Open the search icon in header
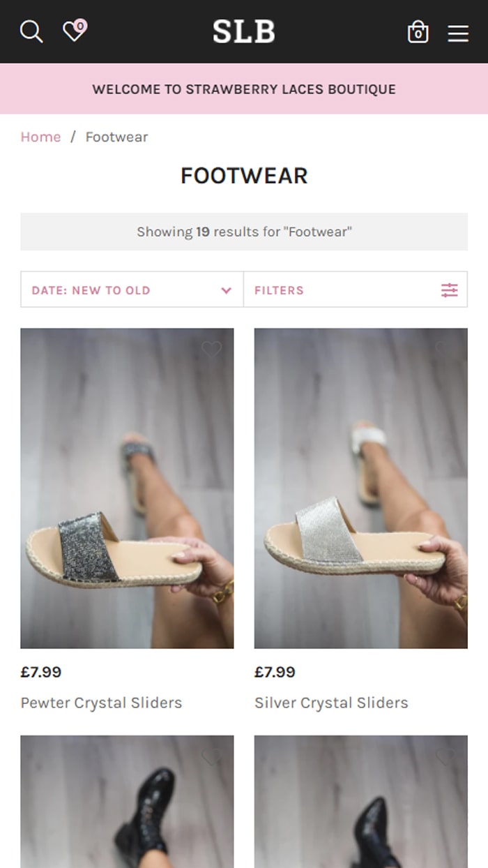Screen dimensions: 488x868 31,31
